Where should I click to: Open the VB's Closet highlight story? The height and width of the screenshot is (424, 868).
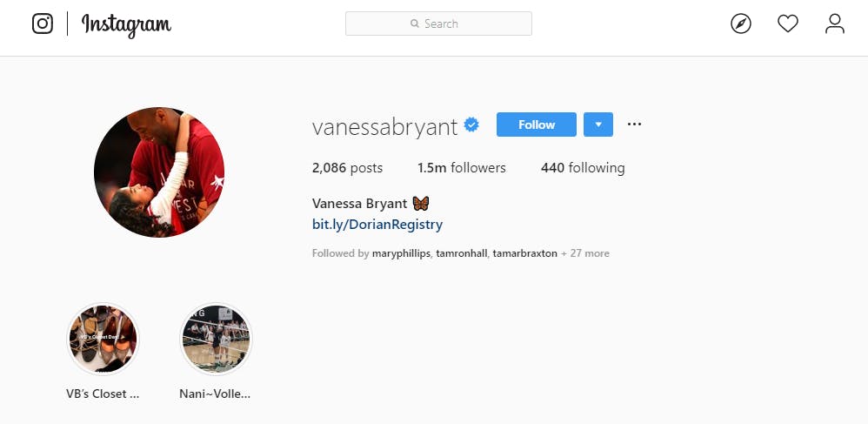(x=103, y=339)
